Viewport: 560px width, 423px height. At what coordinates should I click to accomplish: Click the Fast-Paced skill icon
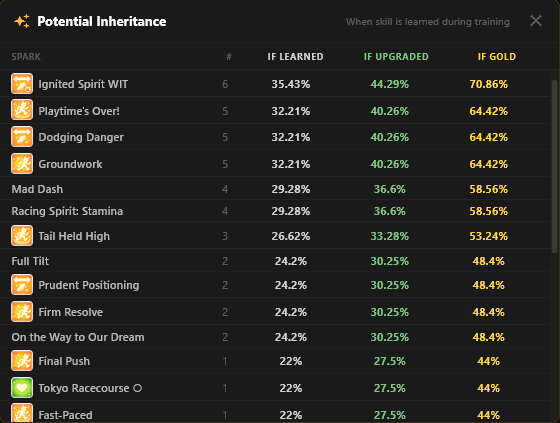22,413
